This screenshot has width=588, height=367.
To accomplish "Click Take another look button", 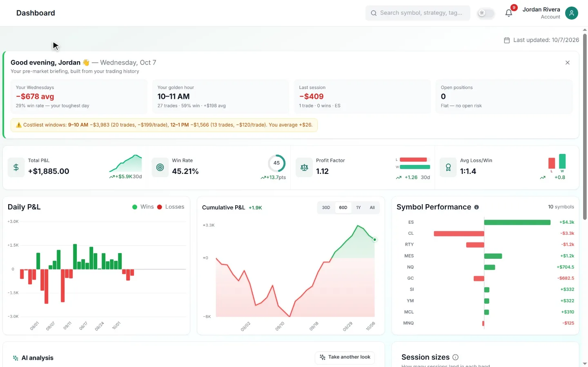I will 345,357.
